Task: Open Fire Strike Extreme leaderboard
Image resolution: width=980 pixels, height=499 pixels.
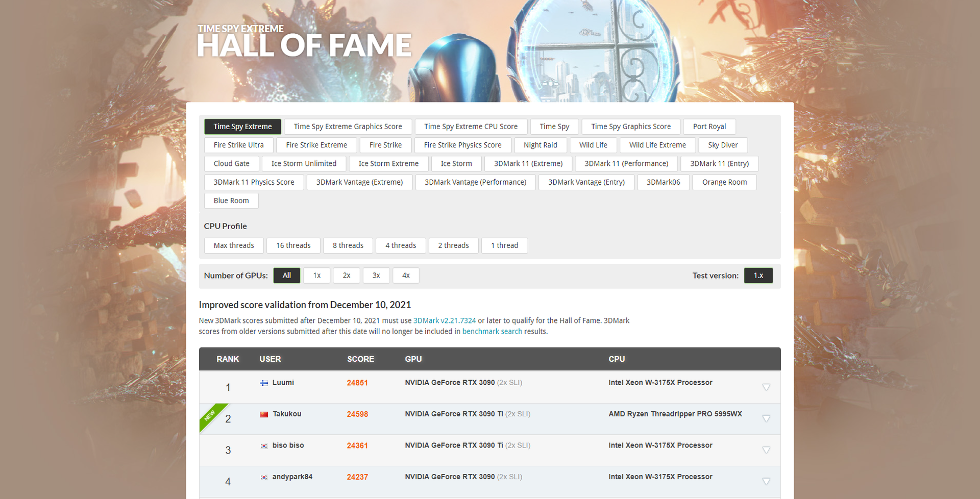Action: click(316, 145)
